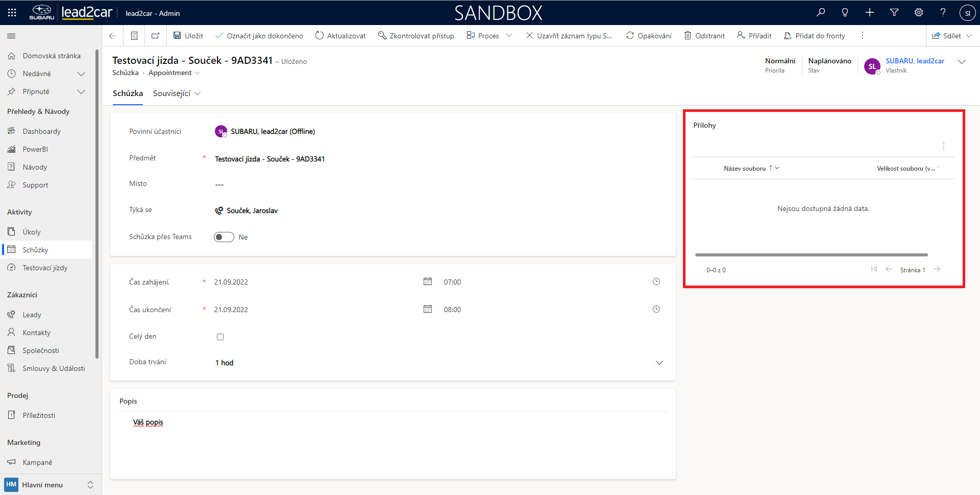Open the settings gear icon
980x495 pixels.
(x=919, y=13)
